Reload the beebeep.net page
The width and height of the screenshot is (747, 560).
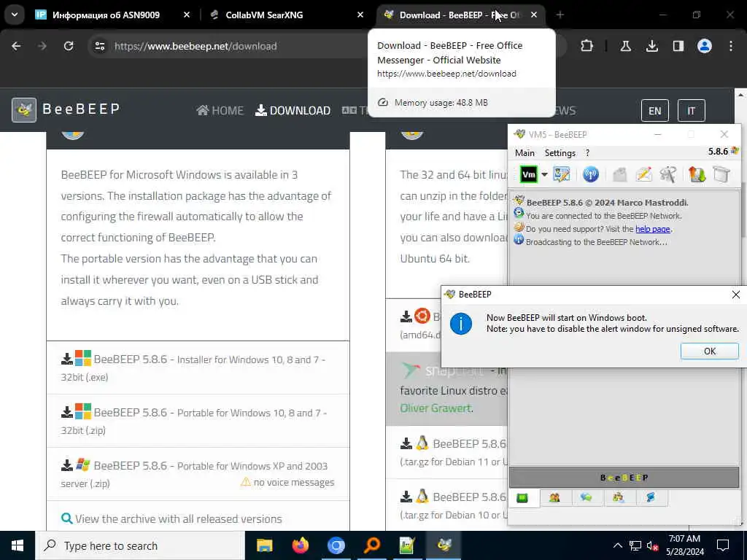tap(69, 46)
